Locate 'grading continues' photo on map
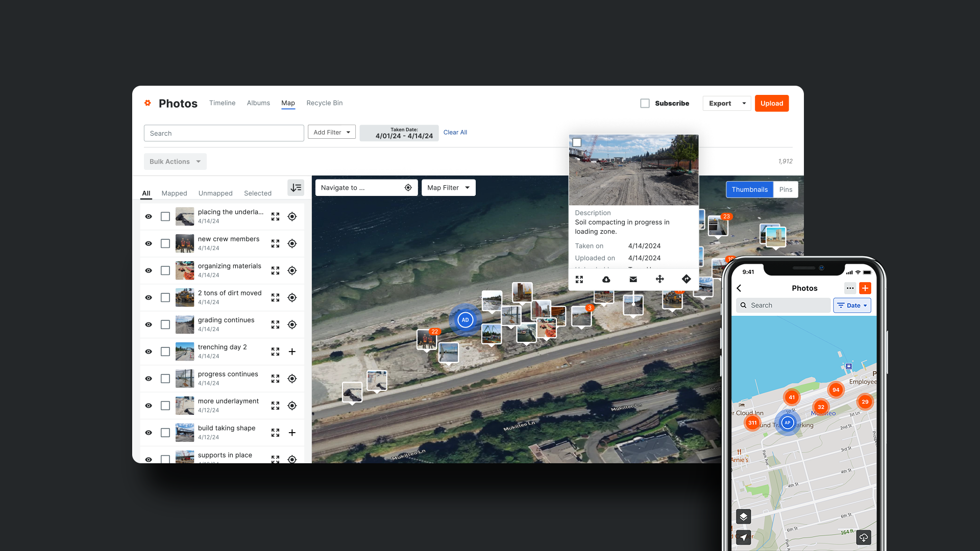 click(292, 324)
